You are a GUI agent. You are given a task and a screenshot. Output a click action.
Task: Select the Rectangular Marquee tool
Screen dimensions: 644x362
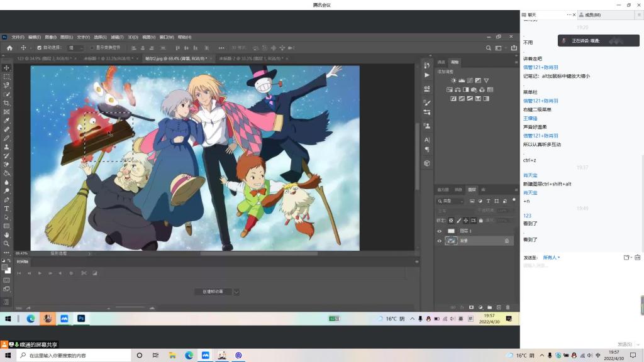(x=7, y=77)
